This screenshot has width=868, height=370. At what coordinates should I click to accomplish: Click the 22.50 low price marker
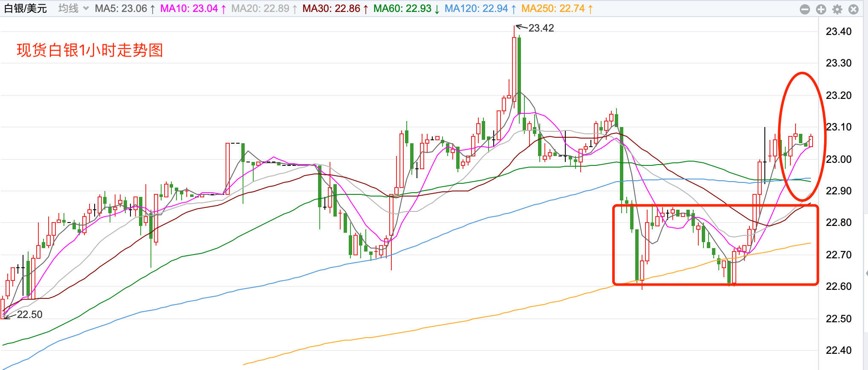pos(29,315)
